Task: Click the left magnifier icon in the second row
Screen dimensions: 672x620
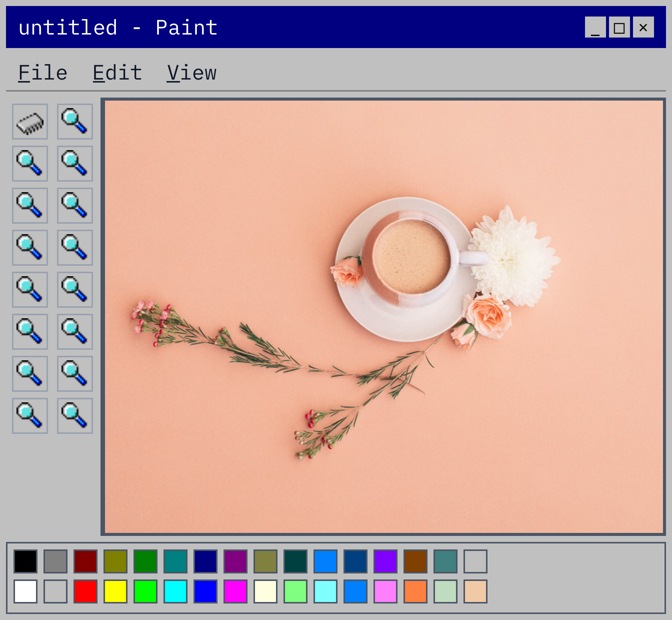Action: (30, 163)
